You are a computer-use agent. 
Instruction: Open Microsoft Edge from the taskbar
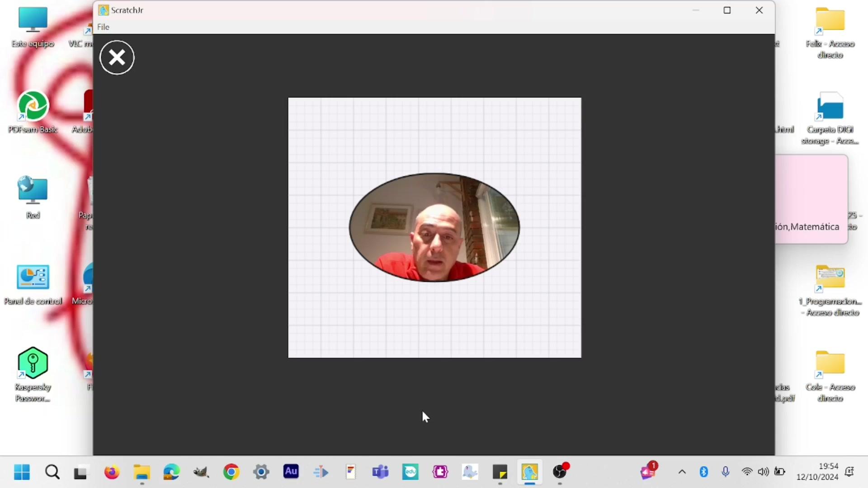[x=171, y=472]
